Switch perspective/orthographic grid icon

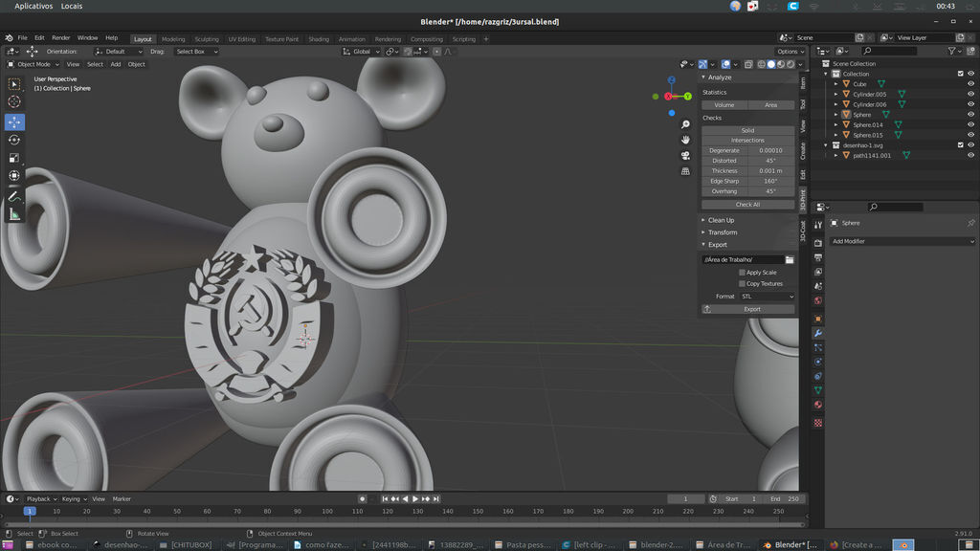tap(685, 171)
